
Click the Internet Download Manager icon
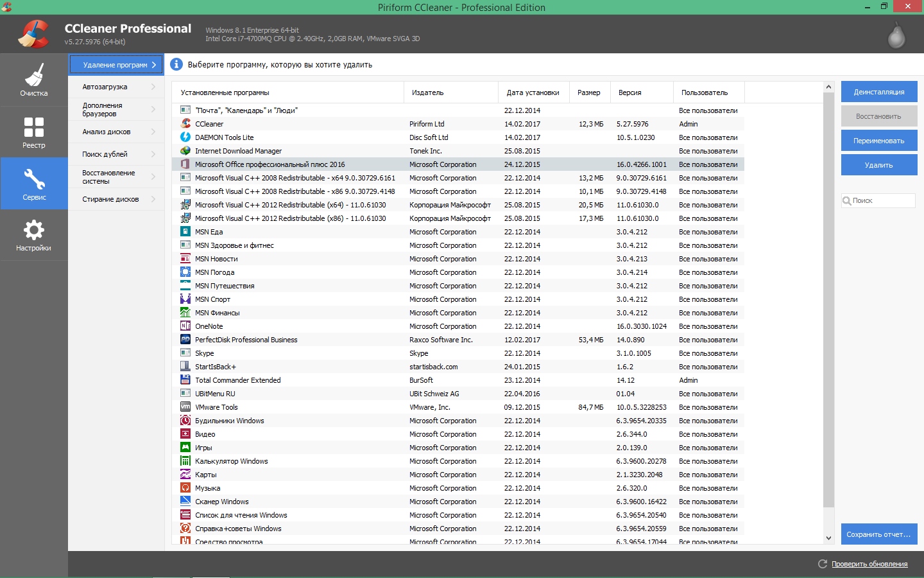click(185, 151)
